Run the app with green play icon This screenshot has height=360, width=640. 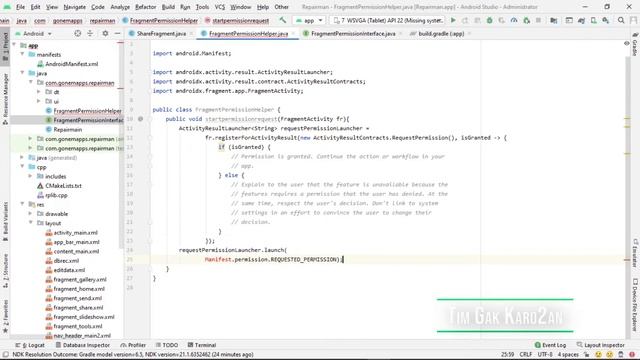pyautogui.click(x=453, y=20)
